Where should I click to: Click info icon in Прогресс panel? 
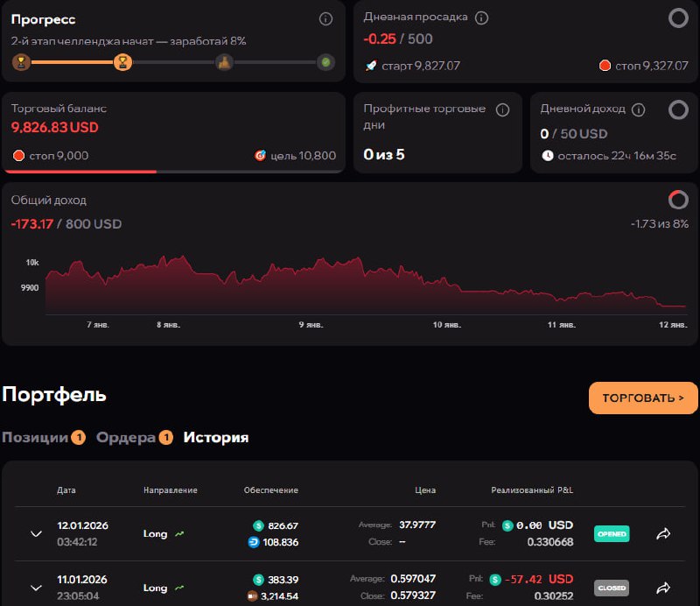(325, 19)
